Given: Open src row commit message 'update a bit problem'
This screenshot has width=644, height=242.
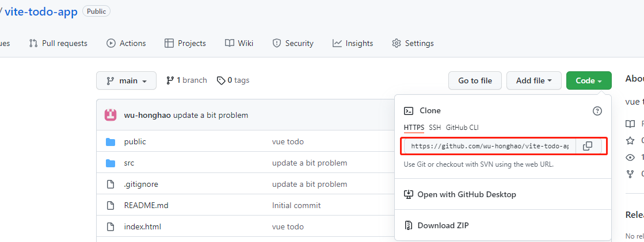Looking at the screenshot, I should pos(310,163).
